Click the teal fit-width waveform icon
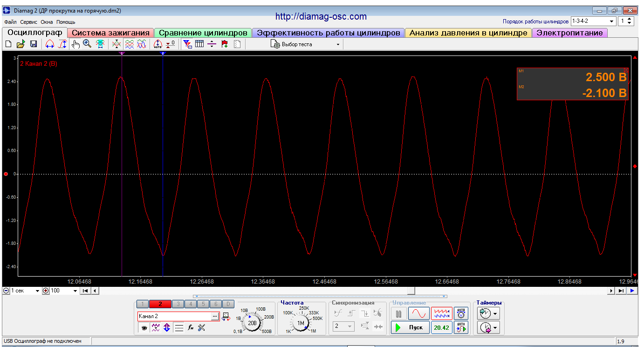This screenshot has width=644, height=347. [100, 44]
